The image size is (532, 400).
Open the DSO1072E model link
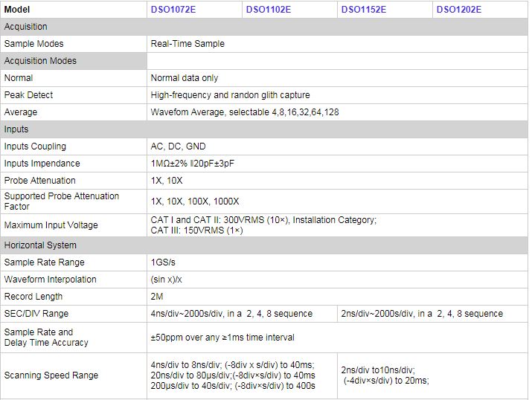click(x=173, y=10)
